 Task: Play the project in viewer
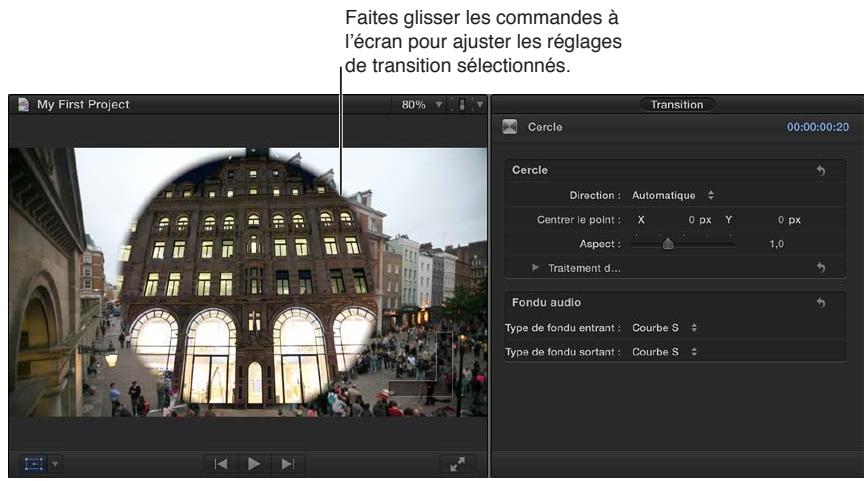pyautogui.click(x=254, y=464)
